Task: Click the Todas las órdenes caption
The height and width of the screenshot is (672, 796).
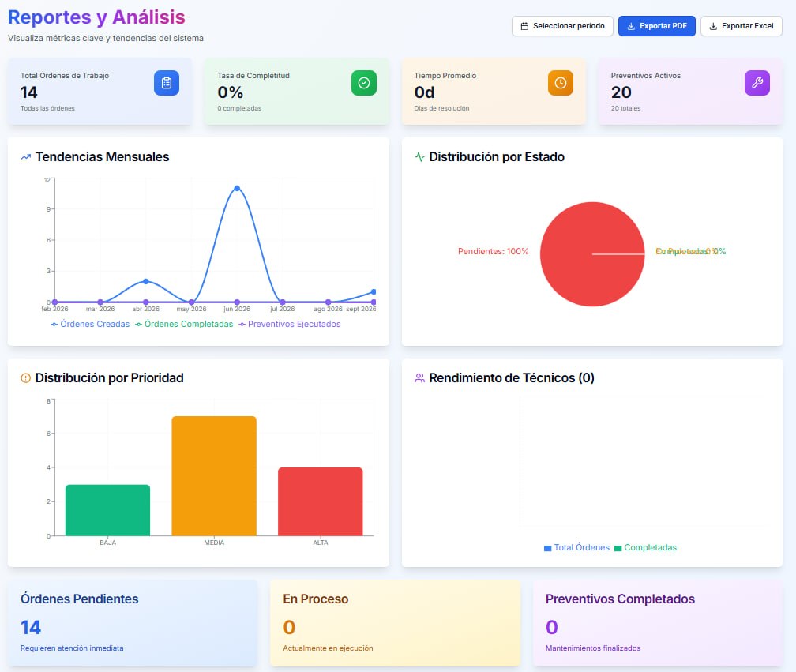Action: pyautogui.click(x=47, y=108)
